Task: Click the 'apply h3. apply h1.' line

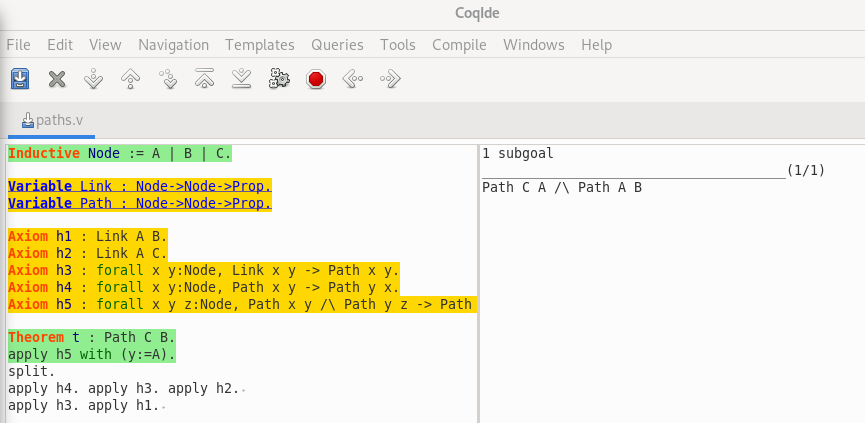Action: pyautogui.click(x=84, y=405)
